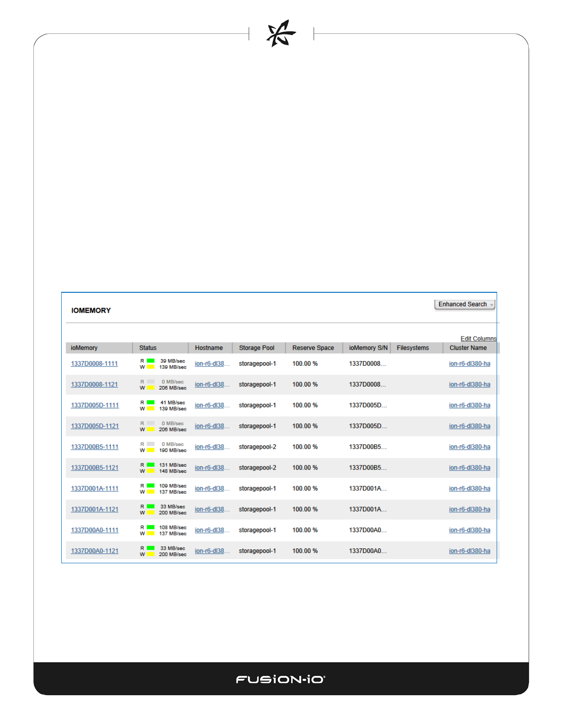562x728 pixels.
Task: Click green read indicator in 1337D00B5-1121 row
Action: point(151,464)
